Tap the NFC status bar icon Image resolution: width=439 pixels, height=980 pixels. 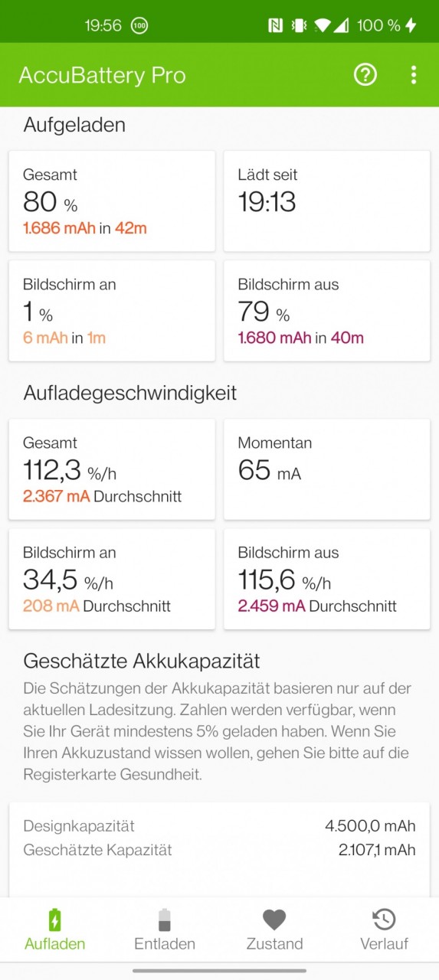pos(275,25)
